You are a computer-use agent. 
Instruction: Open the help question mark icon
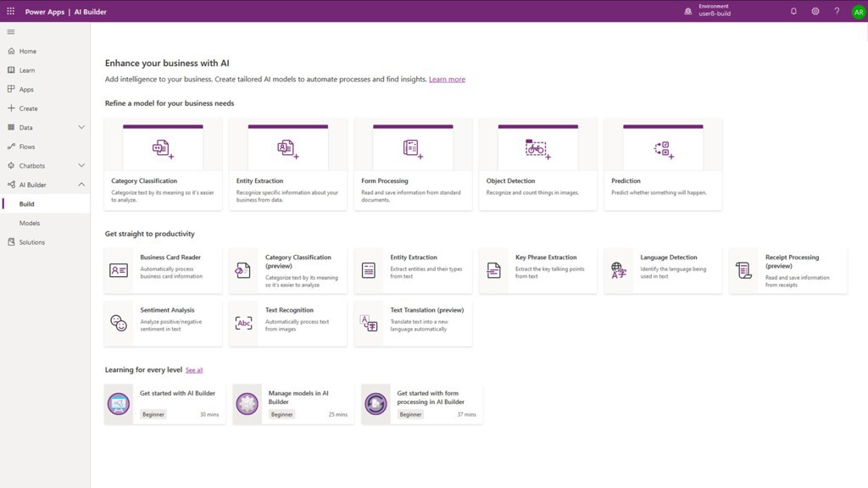[837, 11]
